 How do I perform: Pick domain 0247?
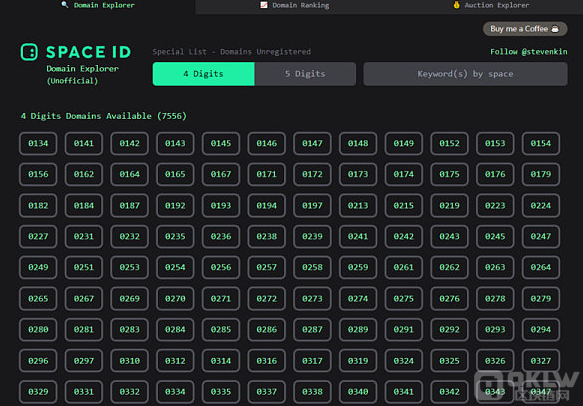[x=541, y=236]
